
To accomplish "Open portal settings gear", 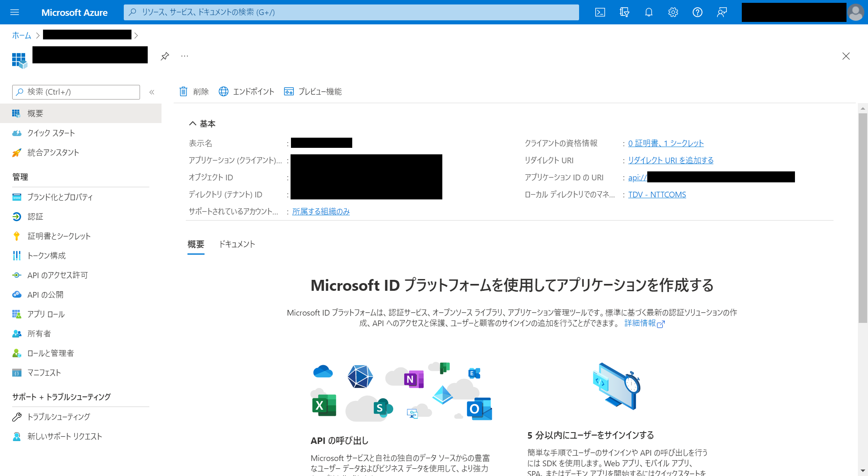I will [673, 12].
